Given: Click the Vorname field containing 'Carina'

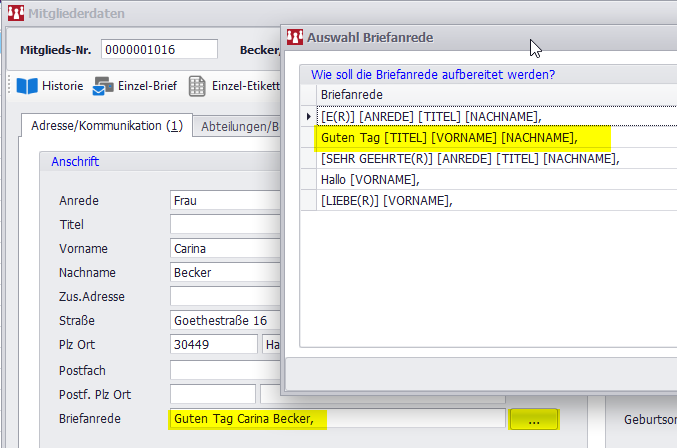Looking at the screenshot, I should click(225, 248).
